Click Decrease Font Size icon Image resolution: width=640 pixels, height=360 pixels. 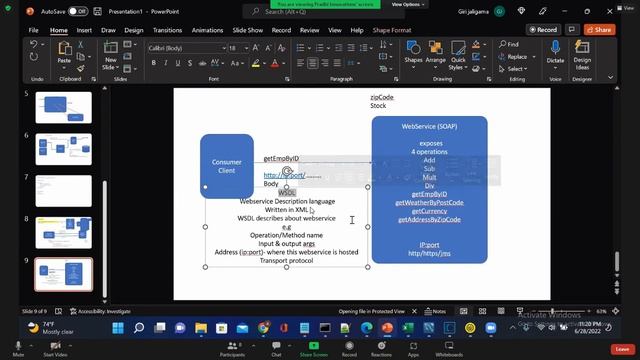(x=268, y=48)
